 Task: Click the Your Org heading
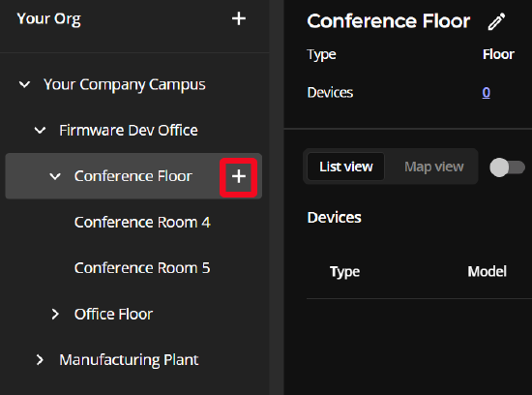click(x=49, y=19)
